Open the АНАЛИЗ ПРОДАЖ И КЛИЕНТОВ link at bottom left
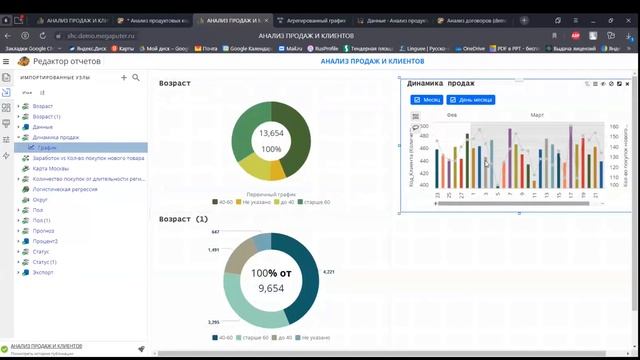 pyautogui.click(x=46, y=346)
